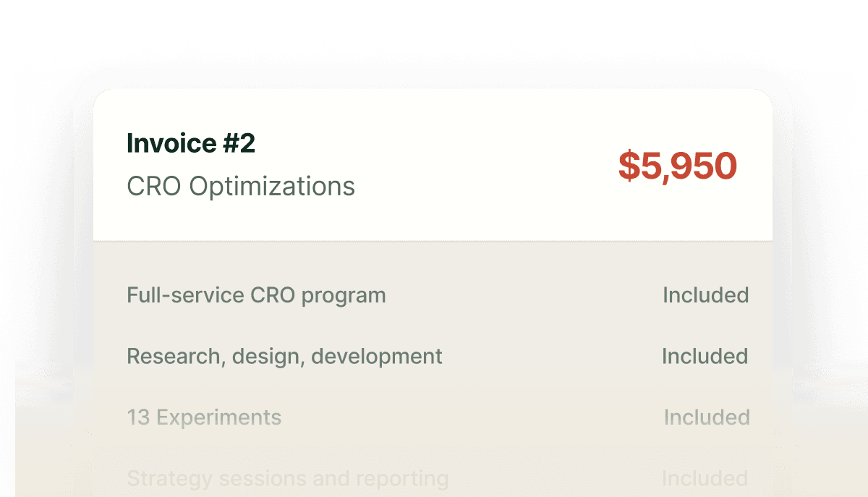868x497 pixels.
Task: Select the Research, design, development row
Action: (x=284, y=356)
